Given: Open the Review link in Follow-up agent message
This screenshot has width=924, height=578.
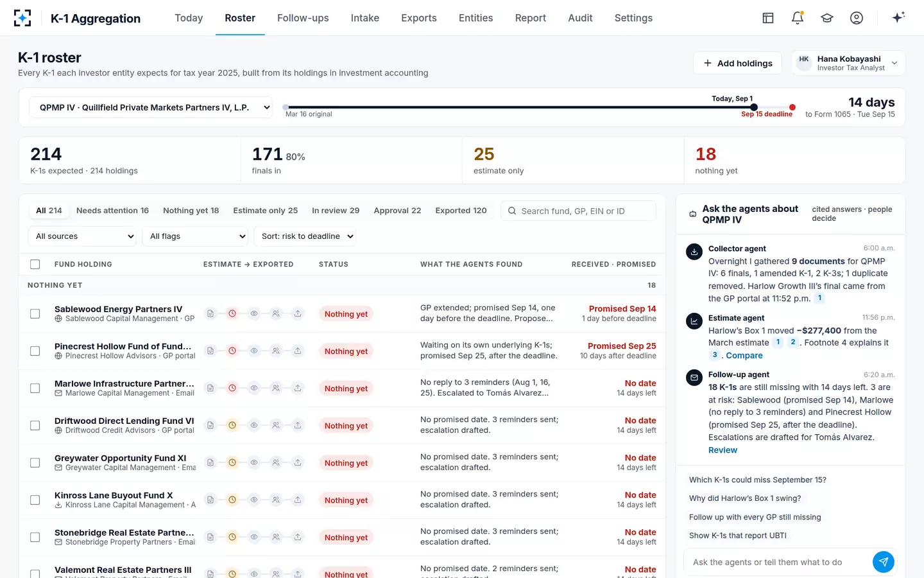Looking at the screenshot, I should 723,450.
